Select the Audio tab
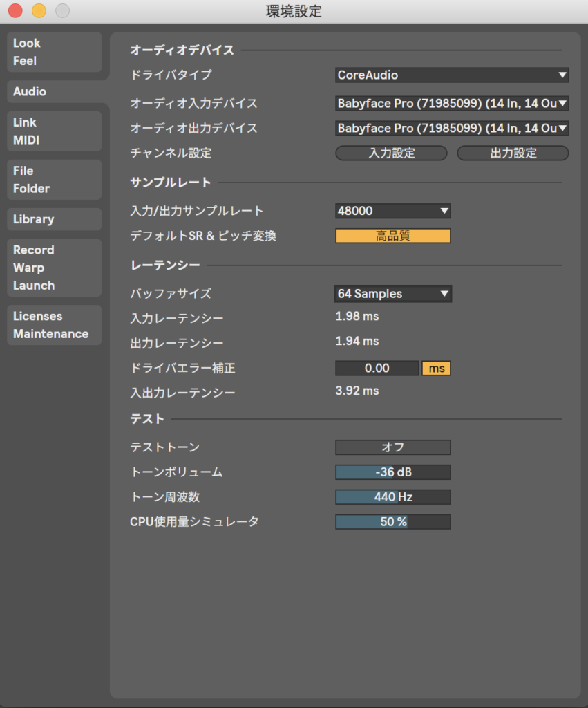The image size is (588, 708). coord(54,91)
